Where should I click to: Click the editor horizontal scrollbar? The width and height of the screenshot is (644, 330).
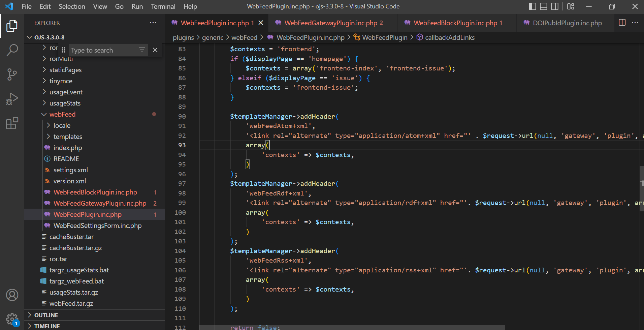click(352, 328)
